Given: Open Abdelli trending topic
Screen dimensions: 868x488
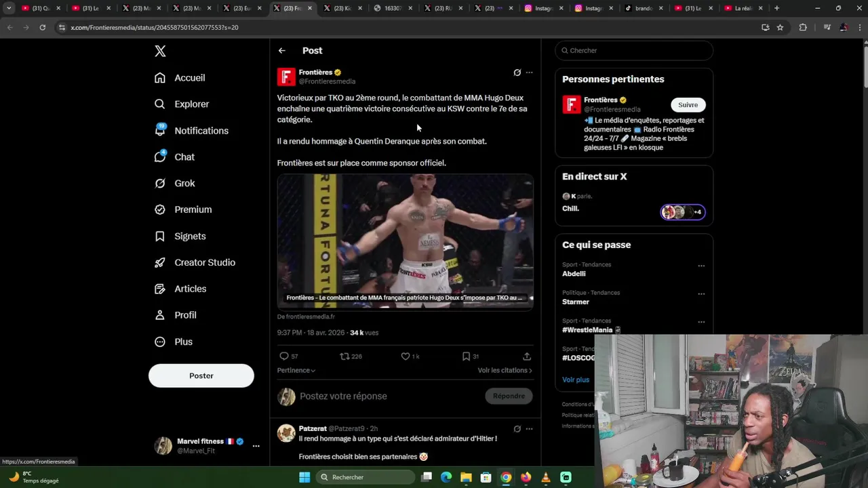Looking at the screenshot, I should coord(574,274).
